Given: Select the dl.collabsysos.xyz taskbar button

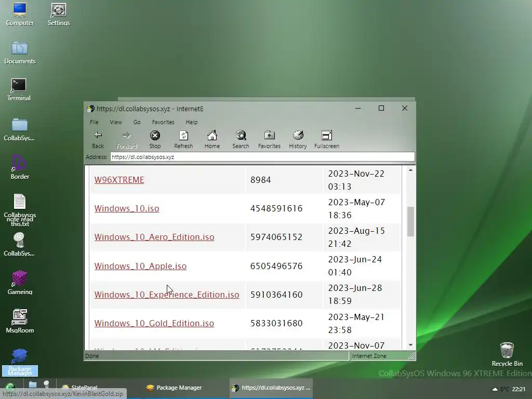Looking at the screenshot, I should [271, 388].
